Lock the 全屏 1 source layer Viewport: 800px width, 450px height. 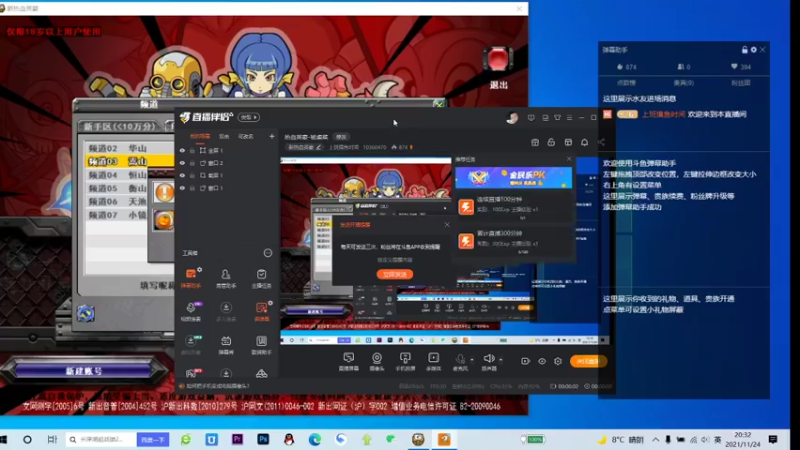pos(192,151)
